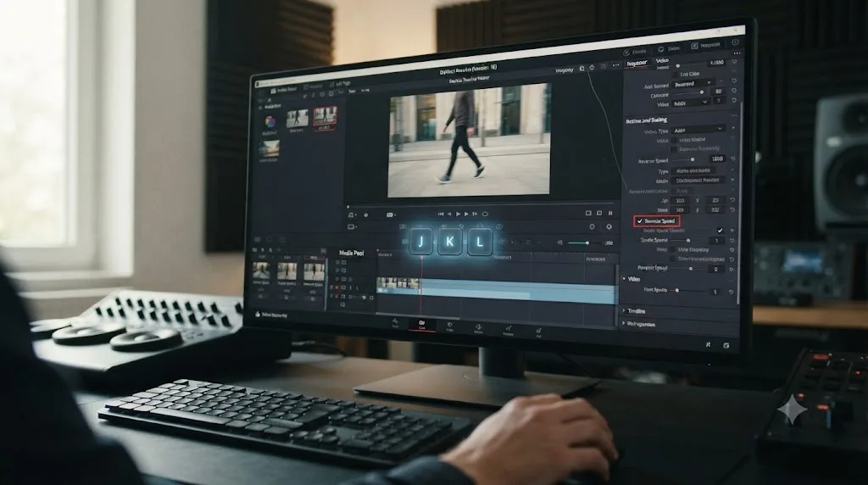Adjust the slider beside the value 1
868x485 pixels.
click(689, 241)
